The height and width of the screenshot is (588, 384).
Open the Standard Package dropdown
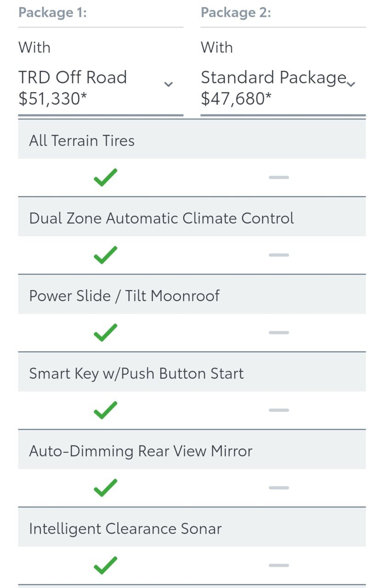click(x=283, y=87)
